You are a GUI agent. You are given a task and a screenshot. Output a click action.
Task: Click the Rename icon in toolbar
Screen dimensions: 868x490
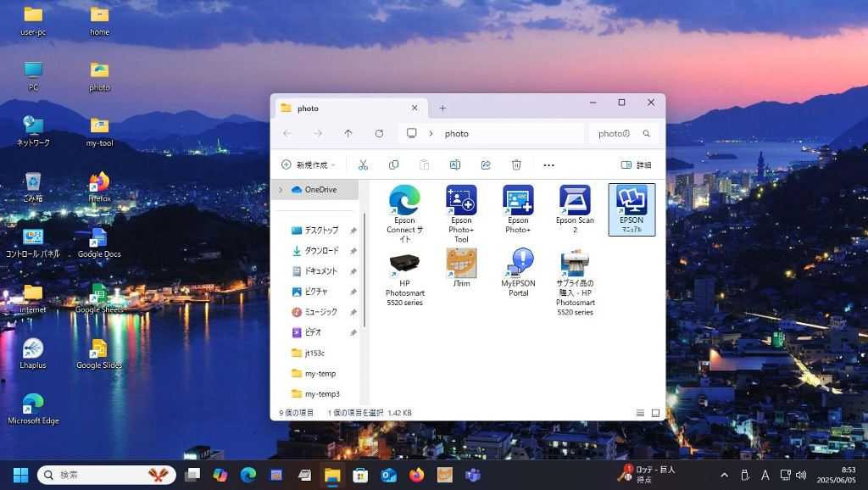(x=455, y=165)
